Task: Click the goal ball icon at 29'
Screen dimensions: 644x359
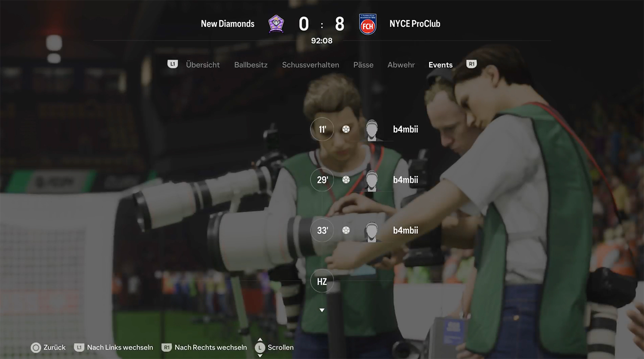Action: point(346,180)
